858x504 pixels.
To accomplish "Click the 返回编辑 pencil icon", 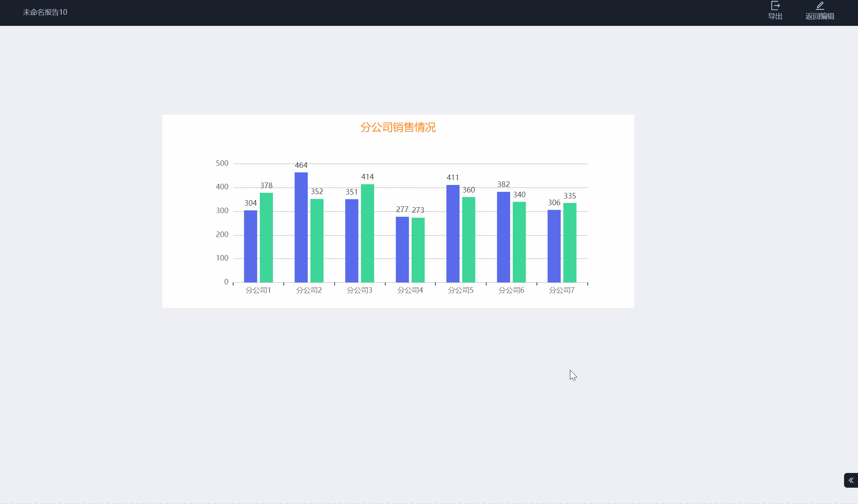I will pyautogui.click(x=820, y=6).
